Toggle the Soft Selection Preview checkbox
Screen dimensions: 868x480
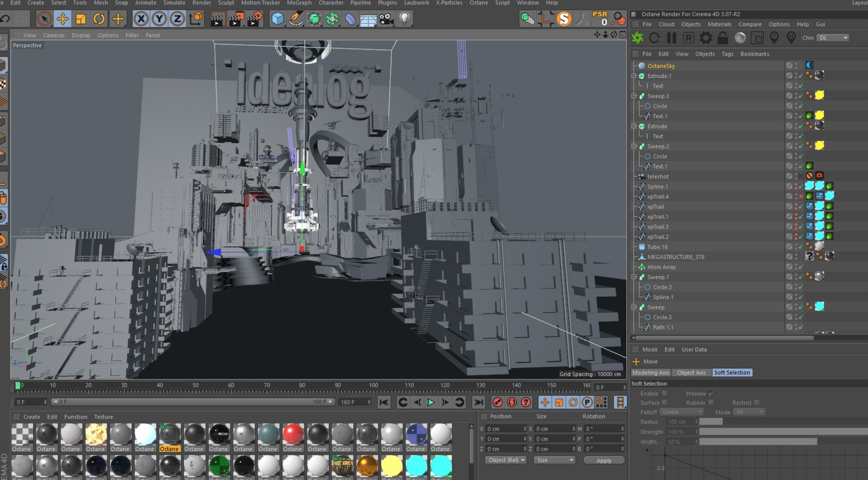click(x=711, y=394)
